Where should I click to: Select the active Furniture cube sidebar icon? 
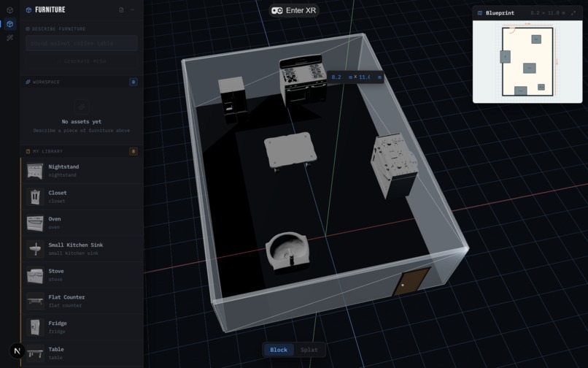10,24
